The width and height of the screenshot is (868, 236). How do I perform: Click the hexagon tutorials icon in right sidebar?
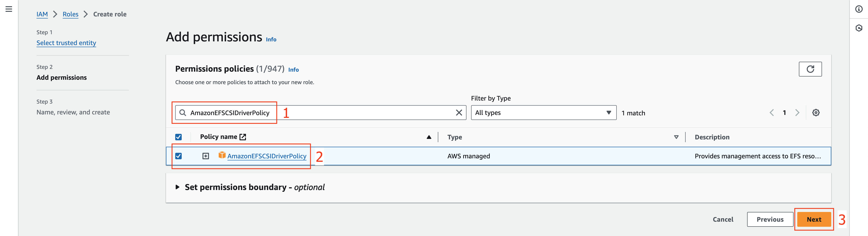click(x=859, y=28)
